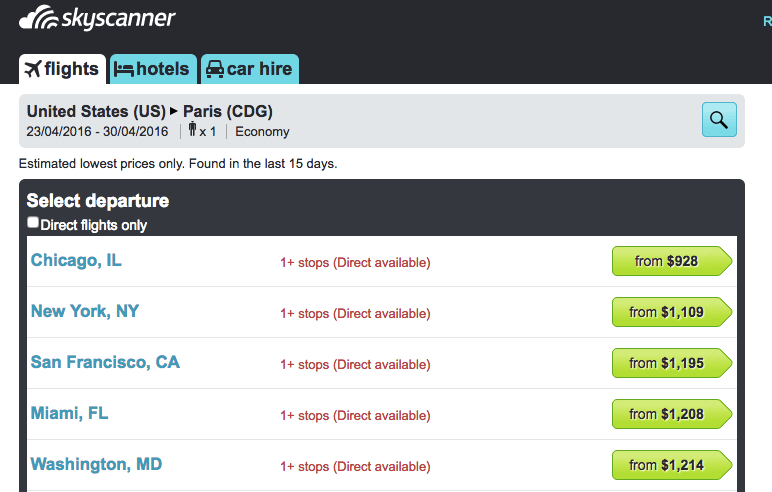
Task: Select San Francisco, CA departure
Action: point(105,362)
